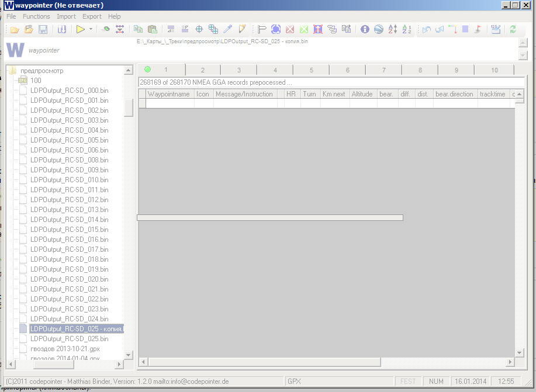Click the path combo box down arrow
The height and width of the screenshot is (392, 536).
pos(522,55)
